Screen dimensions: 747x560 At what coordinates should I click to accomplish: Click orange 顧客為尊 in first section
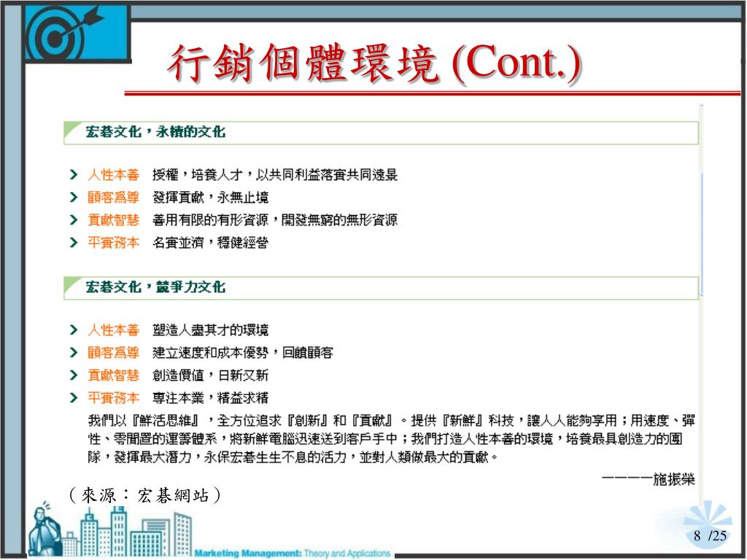[113, 197]
